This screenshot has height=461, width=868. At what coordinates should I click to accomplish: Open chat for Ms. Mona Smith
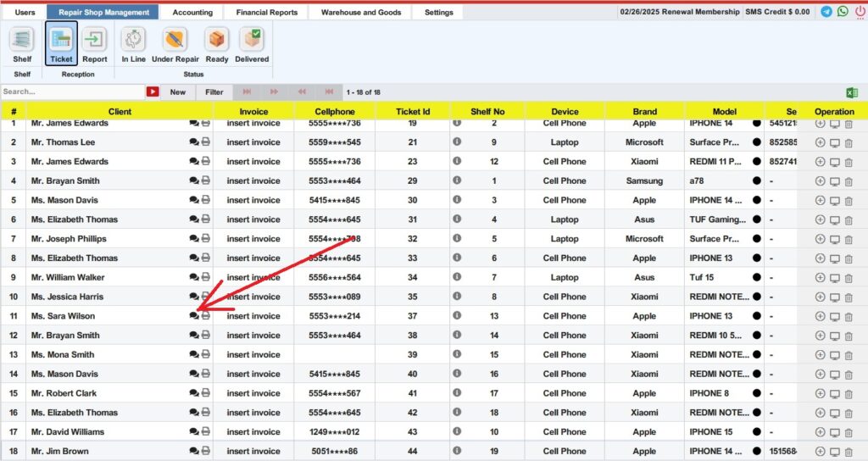pos(194,354)
